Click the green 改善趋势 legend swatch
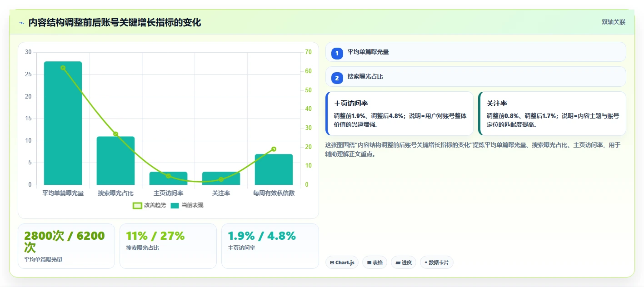 point(137,206)
